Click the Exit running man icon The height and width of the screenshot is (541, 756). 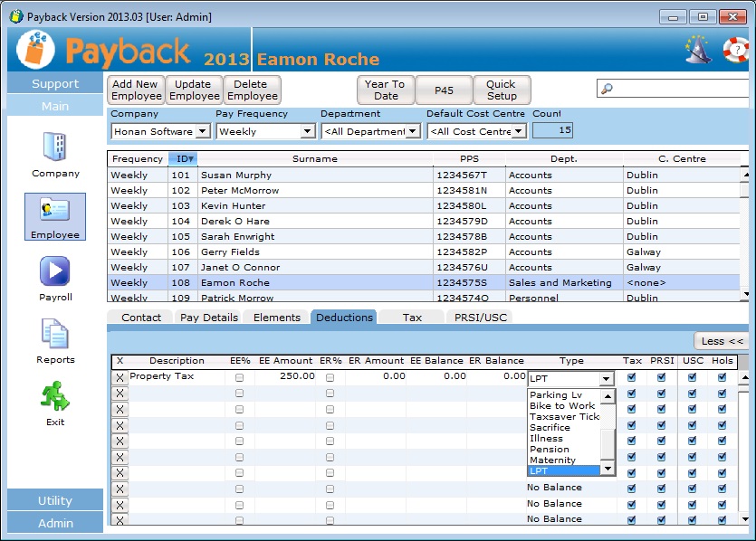(55, 396)
